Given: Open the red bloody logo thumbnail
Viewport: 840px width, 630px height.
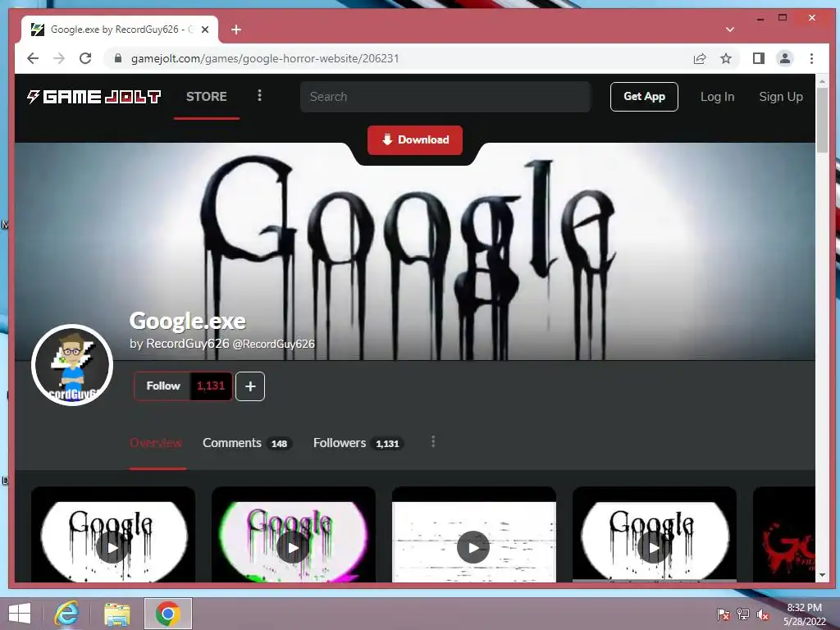Looking at the screenshot, I should (784, 536).
